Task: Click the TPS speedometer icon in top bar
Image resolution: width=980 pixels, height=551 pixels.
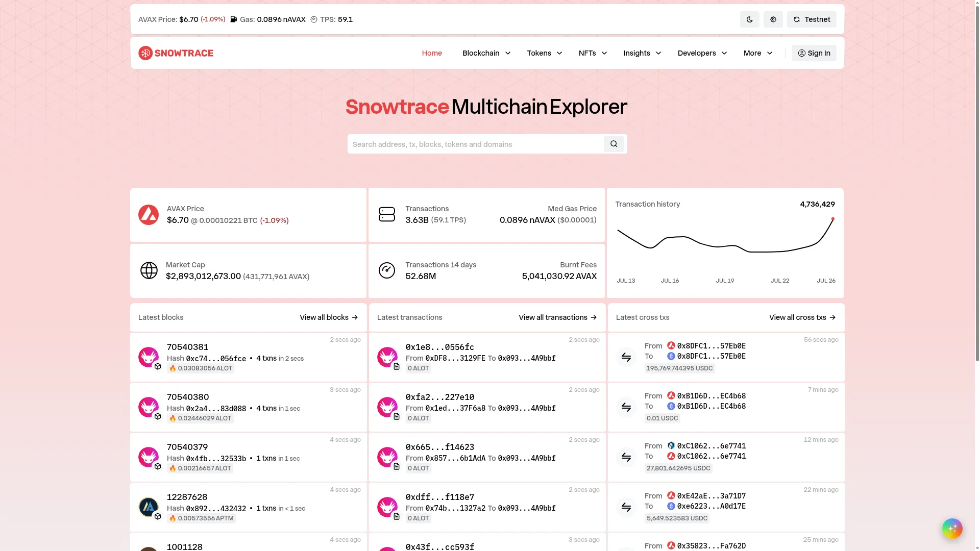Action: pyautogui.click(x=314, y=19)
